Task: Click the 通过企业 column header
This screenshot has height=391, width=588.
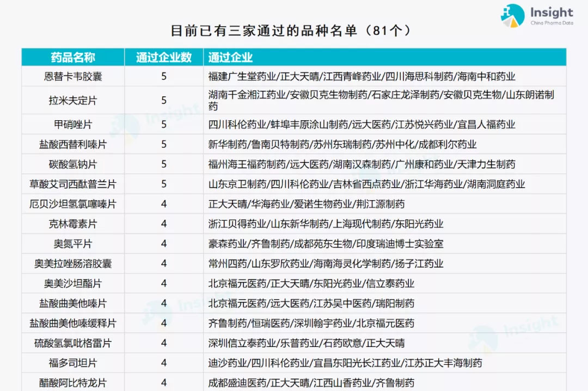Action: click(x=230, y=58)
